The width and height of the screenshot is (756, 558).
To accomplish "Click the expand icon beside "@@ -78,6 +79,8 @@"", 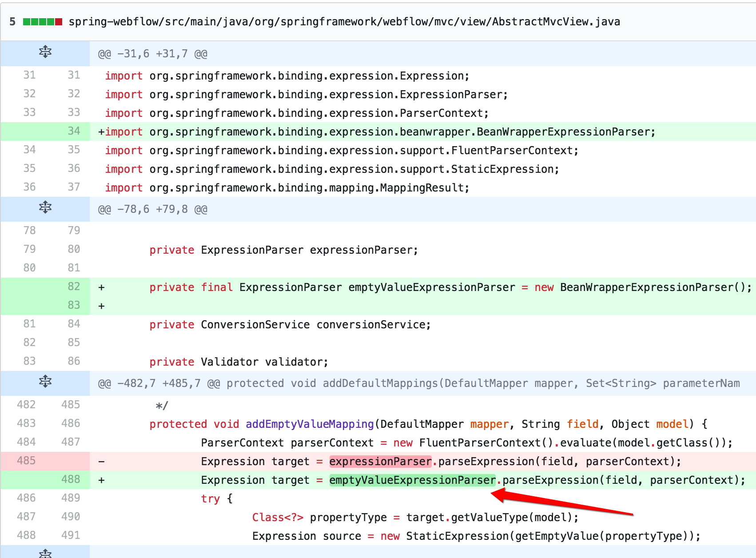I will tap(44, 208).
